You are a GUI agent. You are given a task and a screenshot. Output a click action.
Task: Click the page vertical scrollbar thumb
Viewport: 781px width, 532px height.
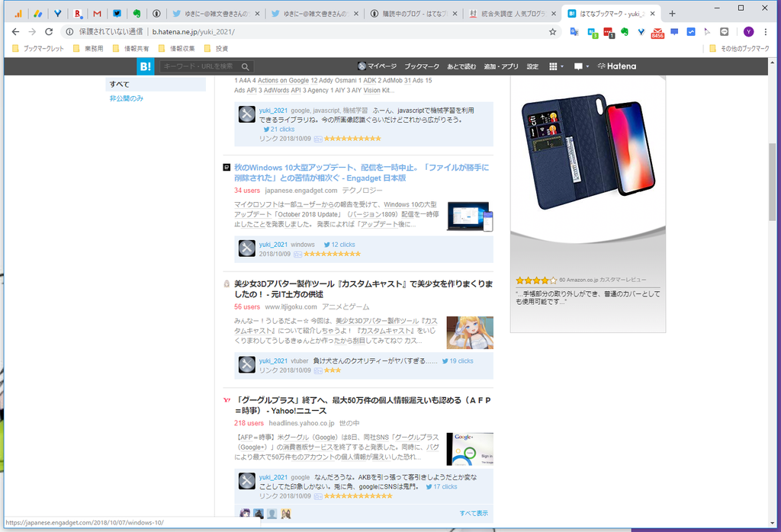pyautogui.click(x=773, y=183)
